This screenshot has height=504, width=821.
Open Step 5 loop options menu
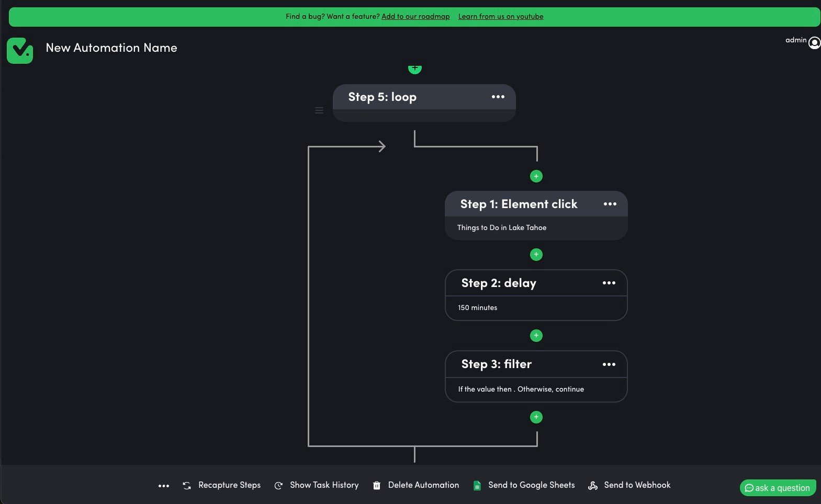[498, 97]
